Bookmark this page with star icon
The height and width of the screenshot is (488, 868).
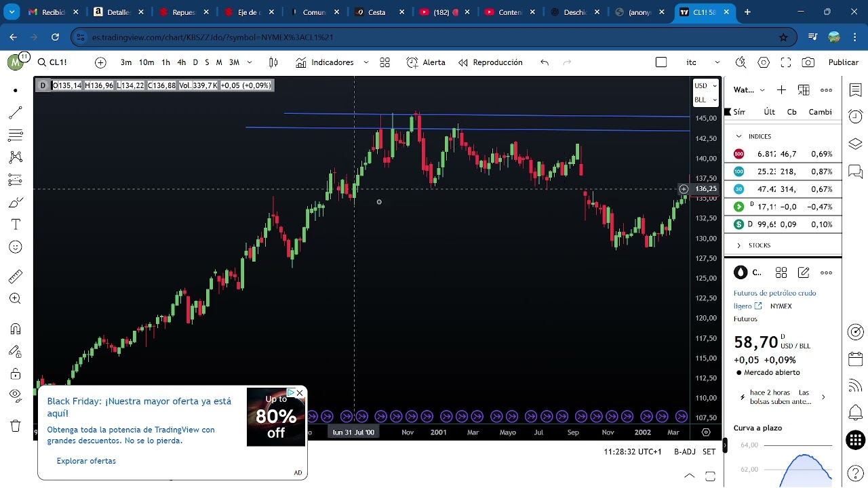pos(783,37)
